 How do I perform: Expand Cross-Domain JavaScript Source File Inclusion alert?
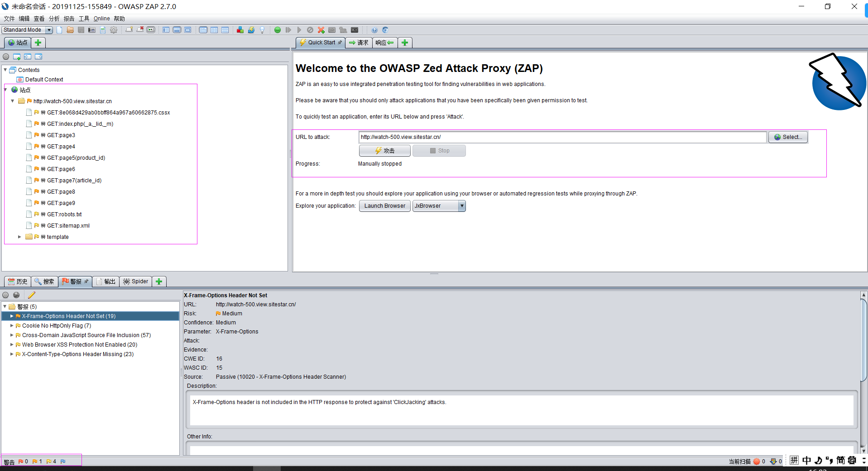[12, 335]
